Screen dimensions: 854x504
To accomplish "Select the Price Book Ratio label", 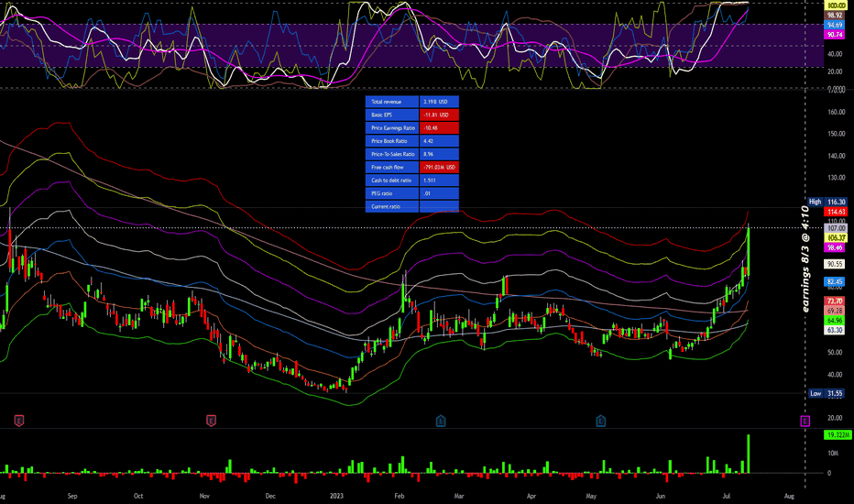I will pos(392,141).
